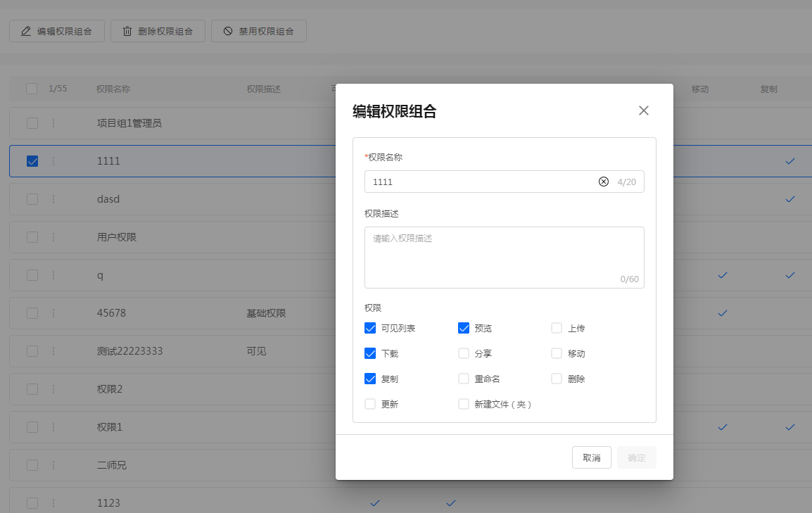The image size is (812, 513).
Task: Open the three-dot handle for row 45678
Action: (53, 313)
